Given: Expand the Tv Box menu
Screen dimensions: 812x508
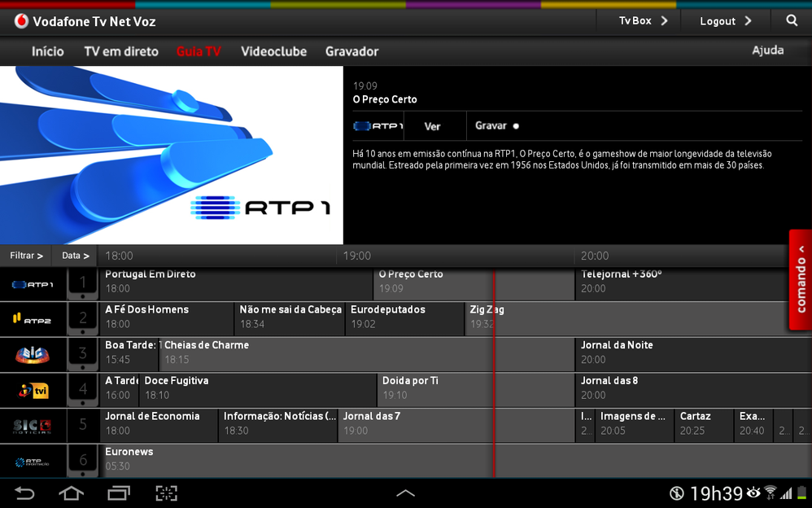Looking at the screenshot, I should [643, 21].
